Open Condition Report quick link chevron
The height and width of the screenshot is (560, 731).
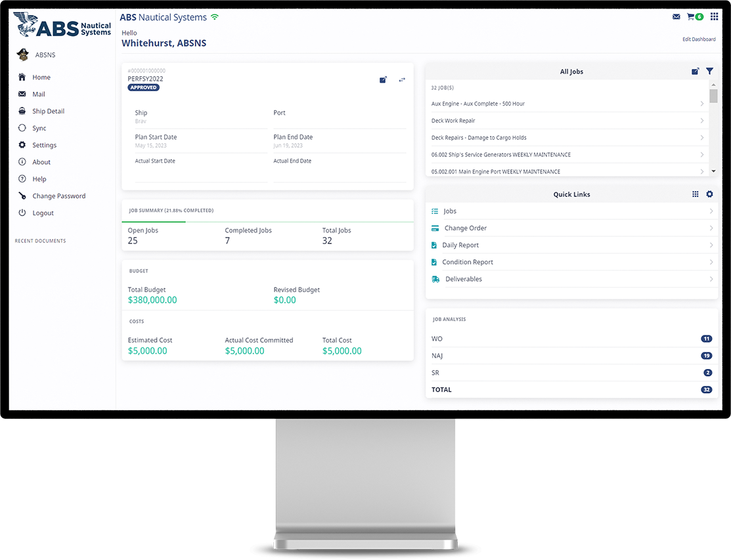tap(711, 262)
